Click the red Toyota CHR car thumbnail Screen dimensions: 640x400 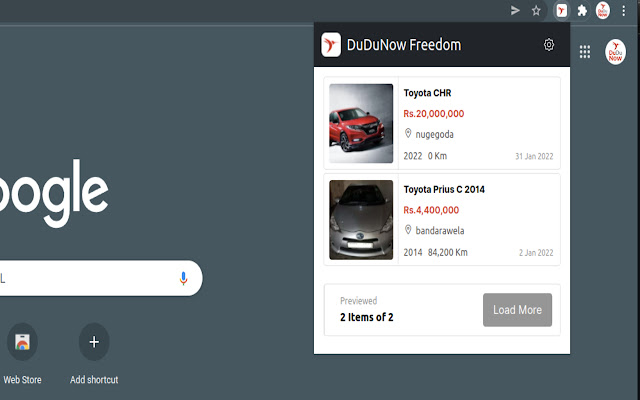[x=361, y=123]
